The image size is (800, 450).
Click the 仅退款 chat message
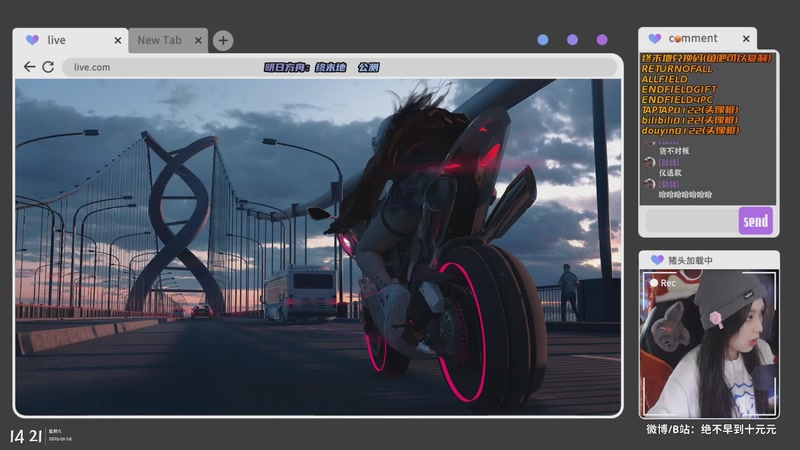pyautogui.click(x=670, y=173)
